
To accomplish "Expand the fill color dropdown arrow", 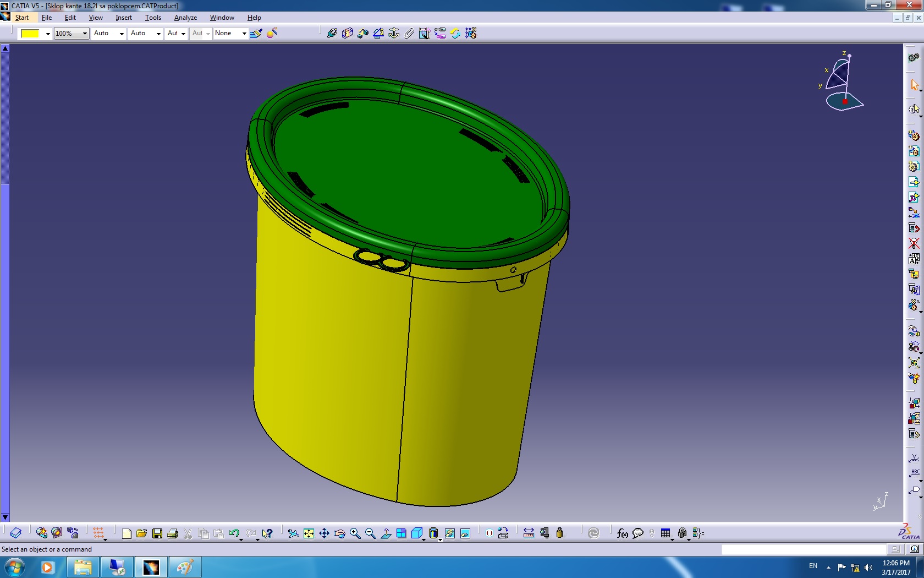I will (x=48, y=34).
